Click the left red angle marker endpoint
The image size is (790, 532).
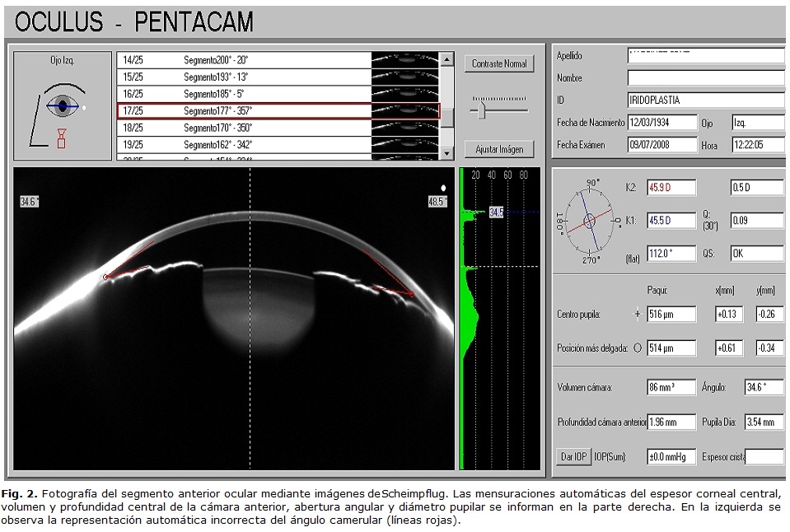[x=105, y=277]
